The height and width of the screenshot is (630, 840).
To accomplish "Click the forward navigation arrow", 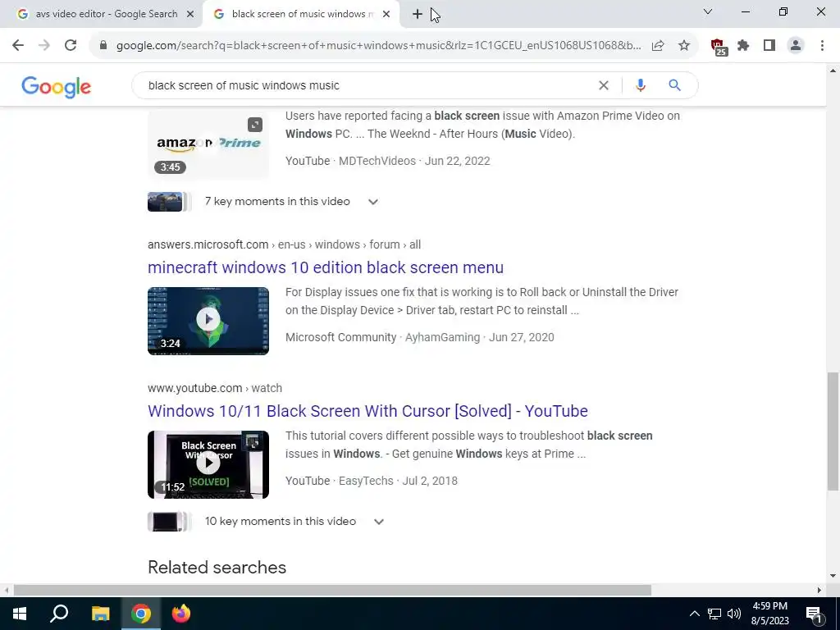I will (x=44, y=46).
